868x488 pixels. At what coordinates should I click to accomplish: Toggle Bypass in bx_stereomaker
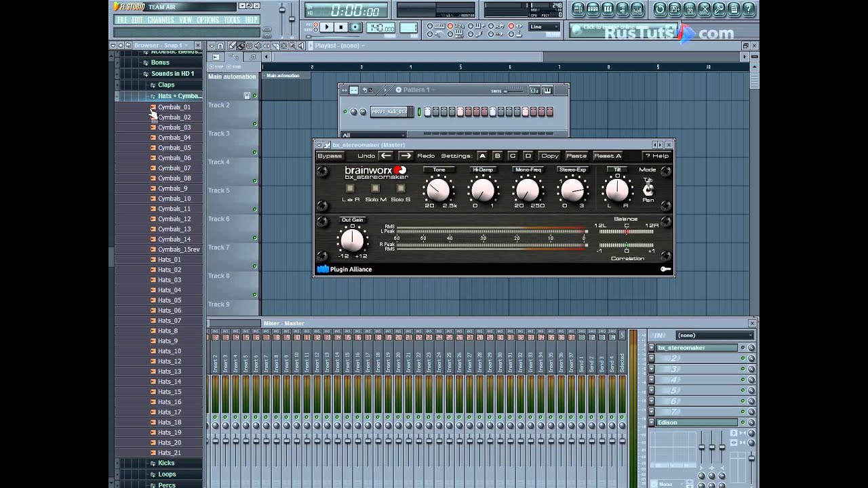(x=330, y=156)
